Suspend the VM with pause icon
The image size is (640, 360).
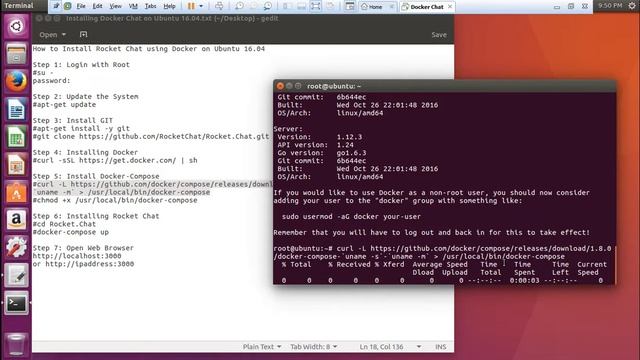(x=191, y=6)
